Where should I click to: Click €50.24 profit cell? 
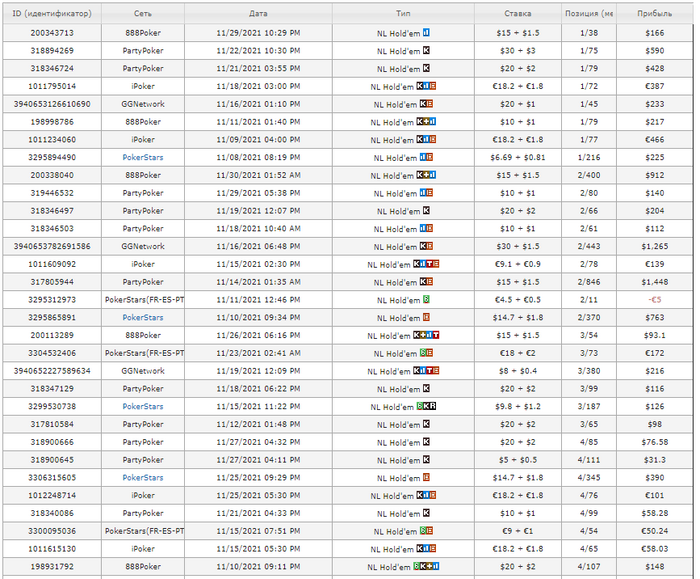tap(654, 531)
